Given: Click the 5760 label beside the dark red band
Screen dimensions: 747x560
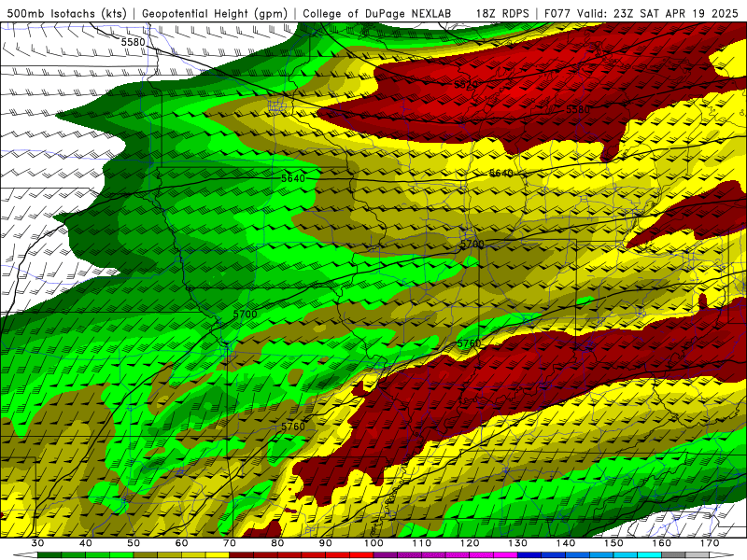Looking at the screenshot, I should tap(469, 343).
